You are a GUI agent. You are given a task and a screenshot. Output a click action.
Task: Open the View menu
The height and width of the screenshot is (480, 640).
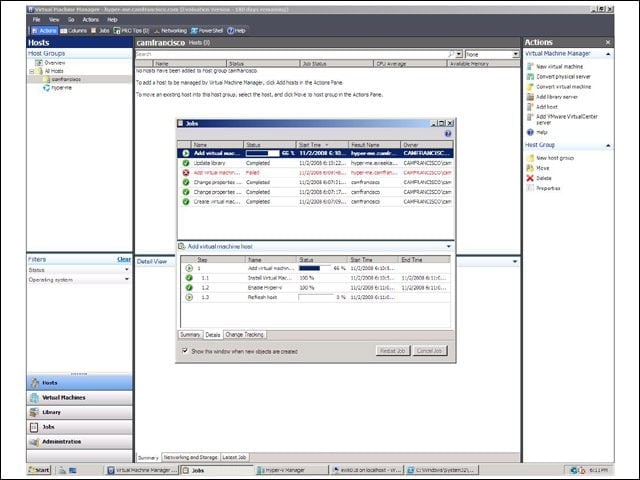[54, 20]
